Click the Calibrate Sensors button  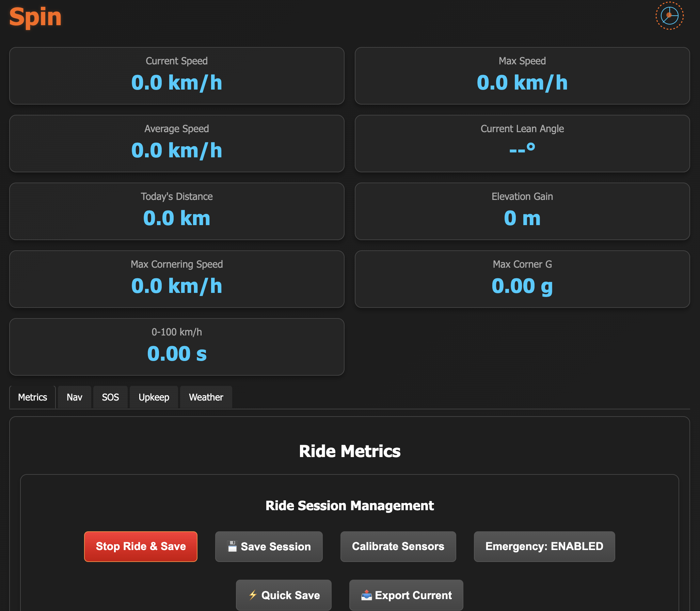click(x=398, y=546)
